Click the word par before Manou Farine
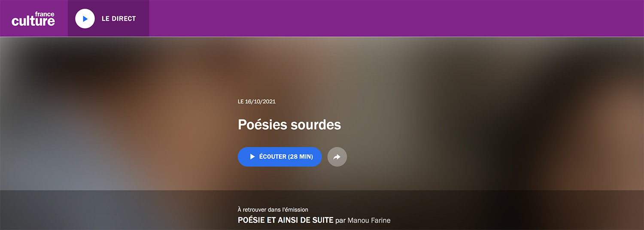Viewport: 644px width, 230px height. 340,221
